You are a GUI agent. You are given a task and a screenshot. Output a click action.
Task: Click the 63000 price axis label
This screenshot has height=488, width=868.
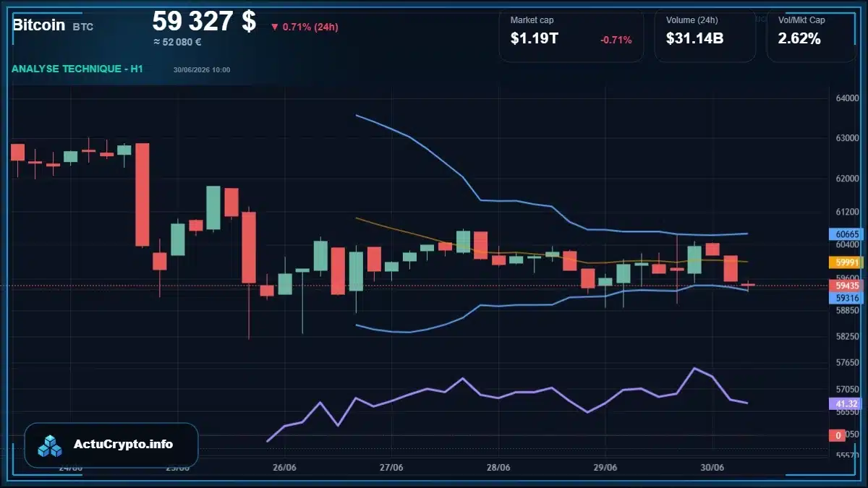pyautogui.click(x=846, y=138)
